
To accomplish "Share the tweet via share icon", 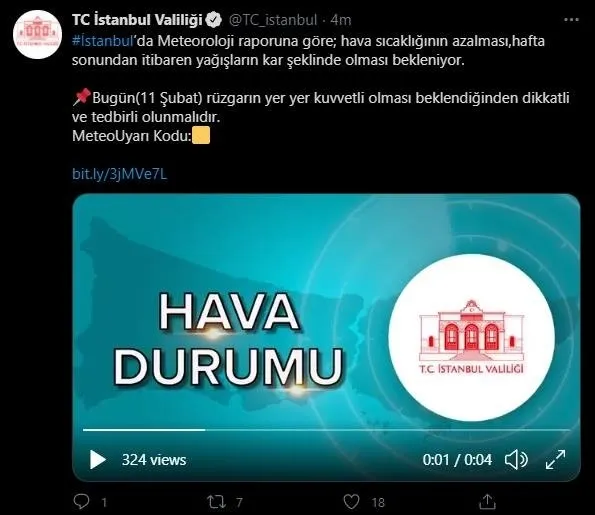I will (x=487, y=501).
